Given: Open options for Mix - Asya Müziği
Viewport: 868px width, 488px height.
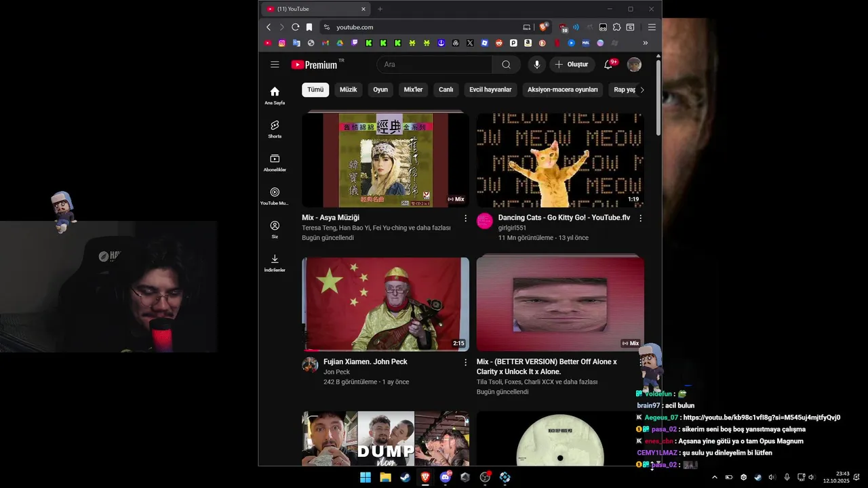Looking at the screenshot, I should click(465, 218).
